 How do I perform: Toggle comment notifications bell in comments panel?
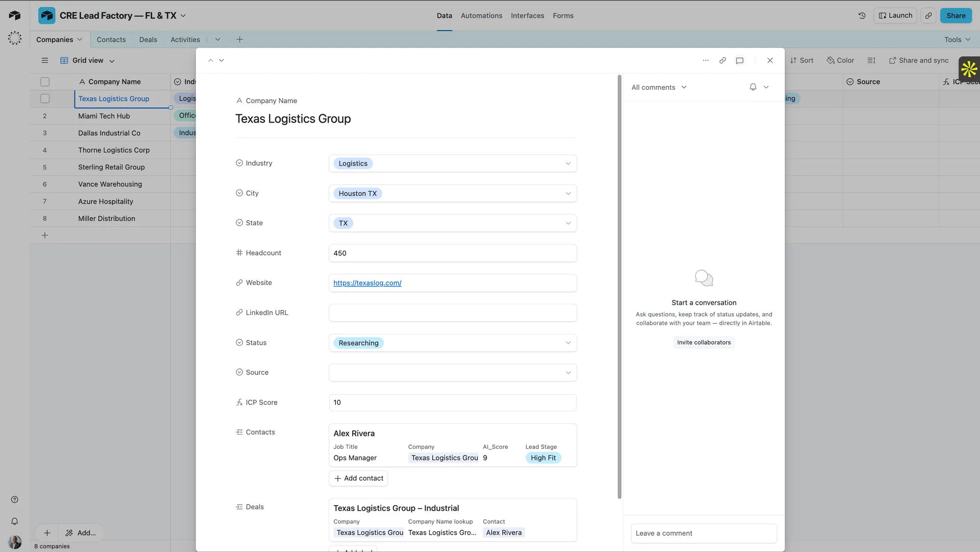753,87
